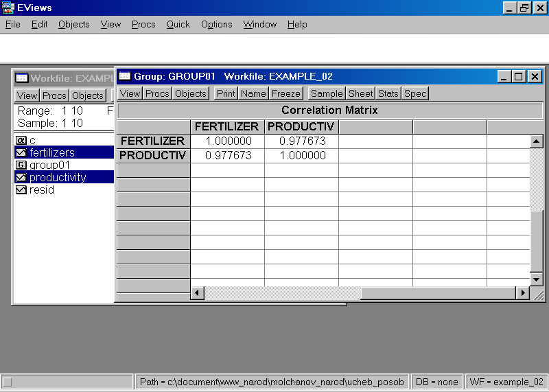The height and width of the screenshot is (392, 549).
Task: Click cell 0.977673 in FERTILIZER row
Action: pyautogui.click(x=301, y=141)
